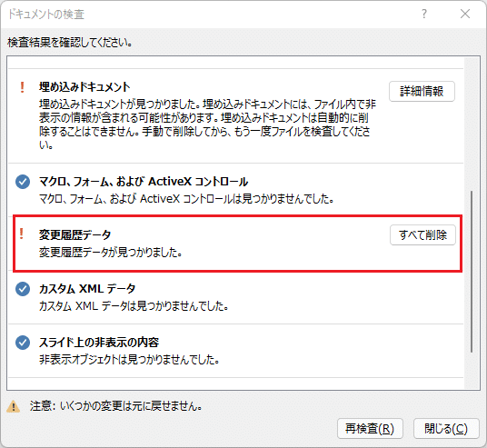Click blue checkmark icon beside マクロ、フォーム、および ActiveX
Image resolution: width=487 pixels, height=448 pixels.
click(23, 182)
